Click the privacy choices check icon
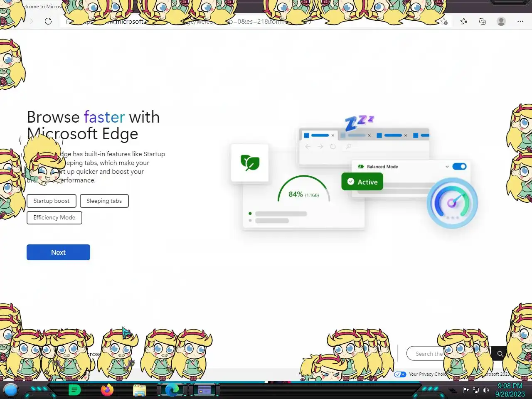This screenshot has width=532, height=399. 400,374
